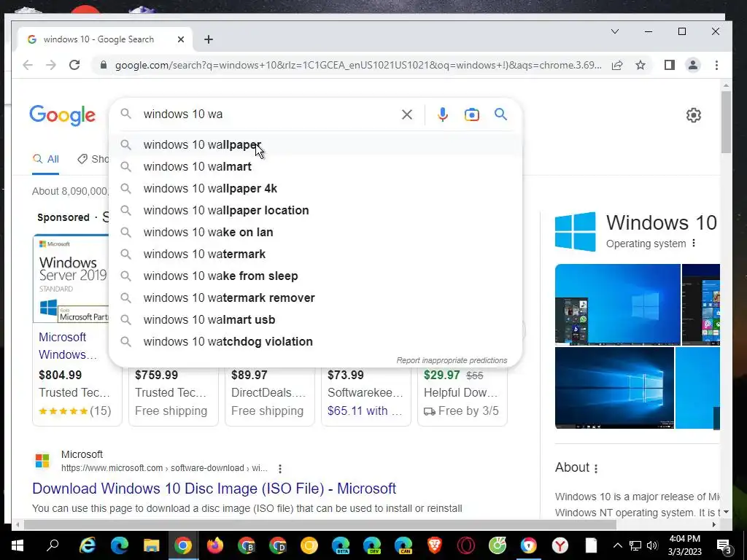Image resolution: width=747 pixels, height=560 pixels.
Task: Select suggestion windows 10 watchdog violation
Action: 315,342
